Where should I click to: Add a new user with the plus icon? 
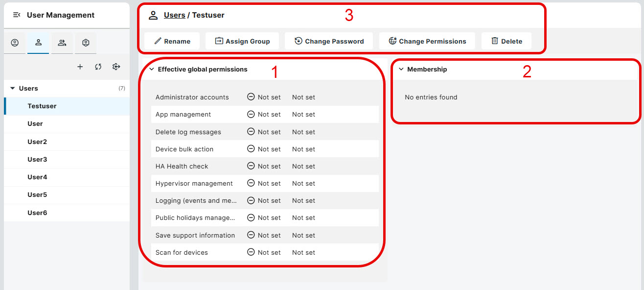(80, 67)
